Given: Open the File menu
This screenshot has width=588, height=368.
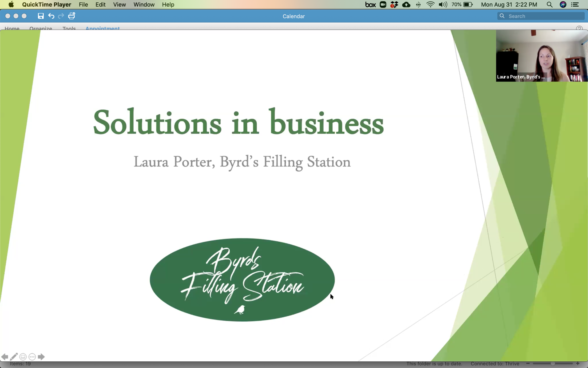Looking at the screenshot, I should click(83, 5).
